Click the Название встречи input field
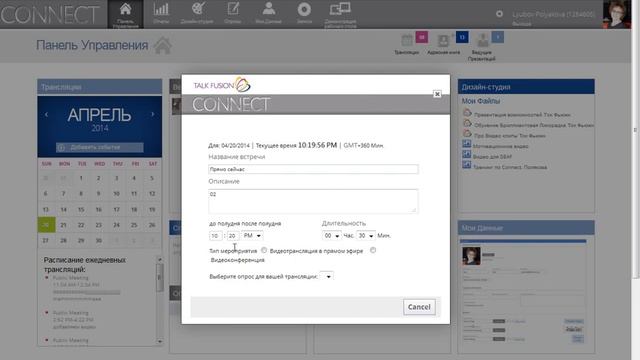The width and height of the screenshot is (640, 360). click(313, 169)
